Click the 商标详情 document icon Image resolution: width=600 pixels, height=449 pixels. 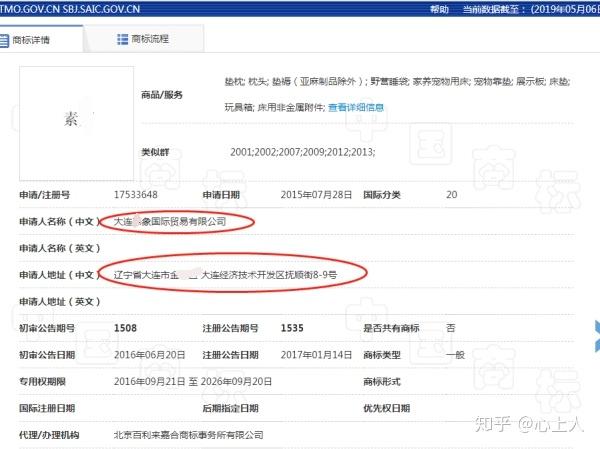pyautogui.click(x=4, y=40)
